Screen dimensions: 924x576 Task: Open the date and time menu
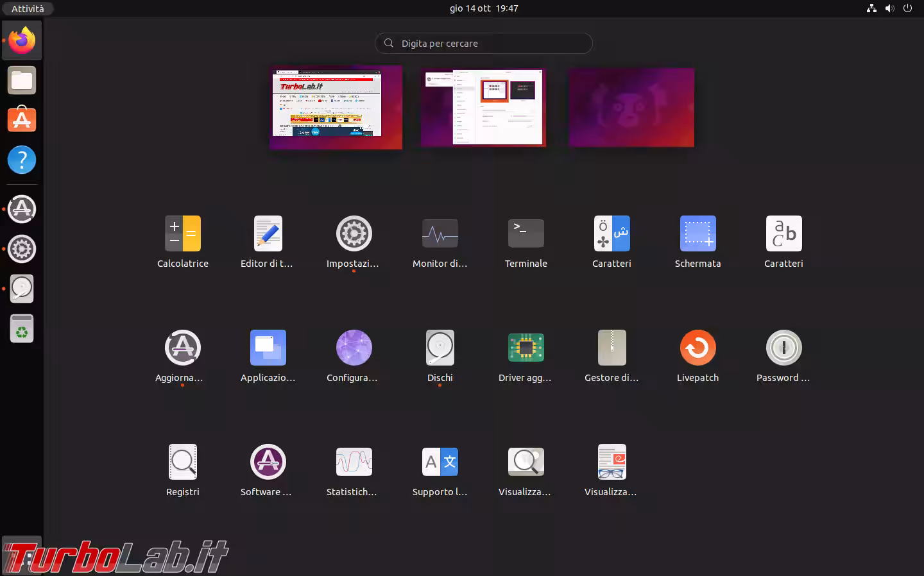(484, 8)
